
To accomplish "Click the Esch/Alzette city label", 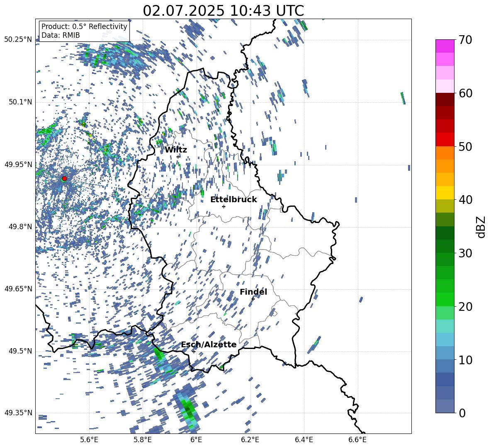I will pos(209,345).
